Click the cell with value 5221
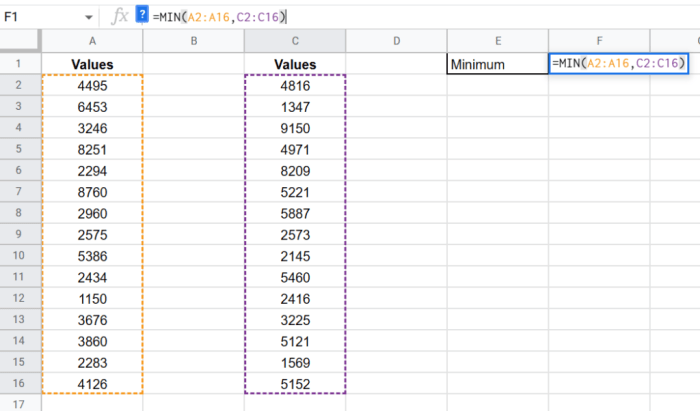Viewport: 700px width, 411px height. point(295,192)
